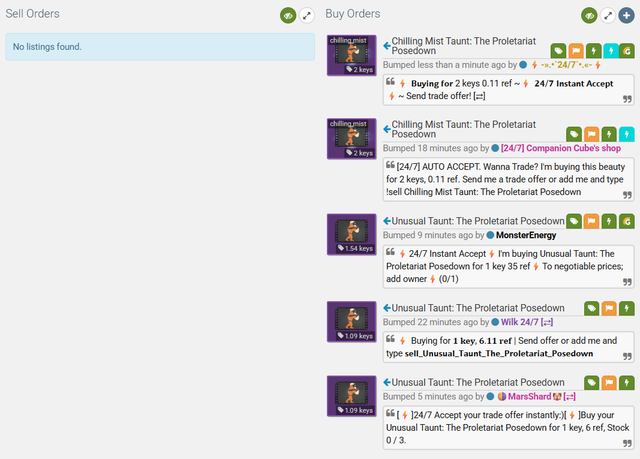Open taunt thumbnail on Wilk 24/7 listing
Screen dimensions: 640x459
351,322
